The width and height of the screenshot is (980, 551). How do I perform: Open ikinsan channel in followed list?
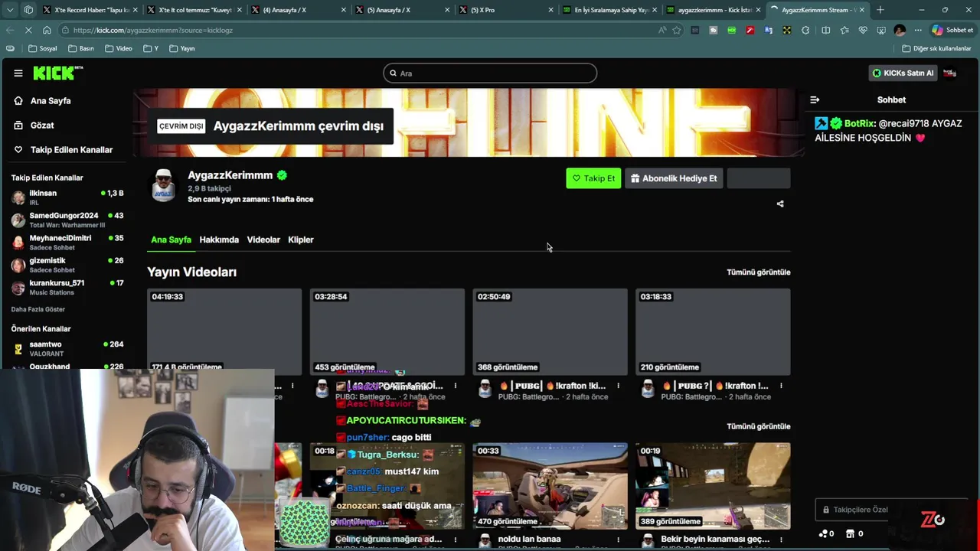[67, 197]
